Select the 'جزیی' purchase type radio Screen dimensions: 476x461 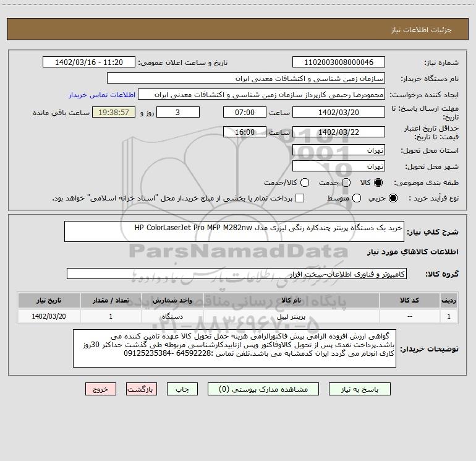coord(393,198)
